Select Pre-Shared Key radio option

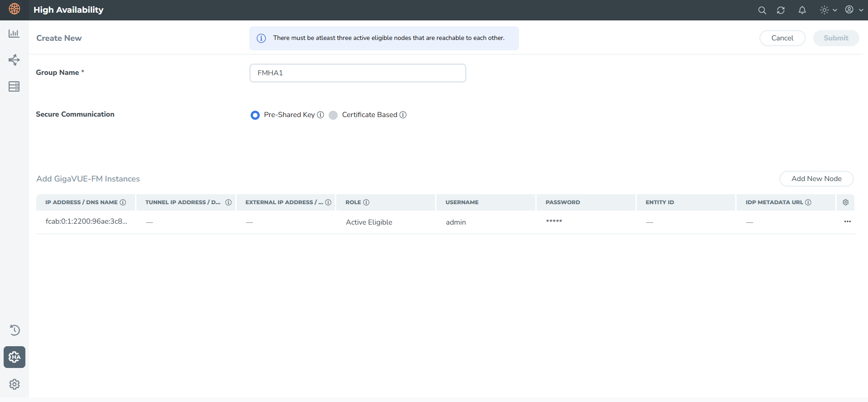pyautogui.click(x=255, y=115)
